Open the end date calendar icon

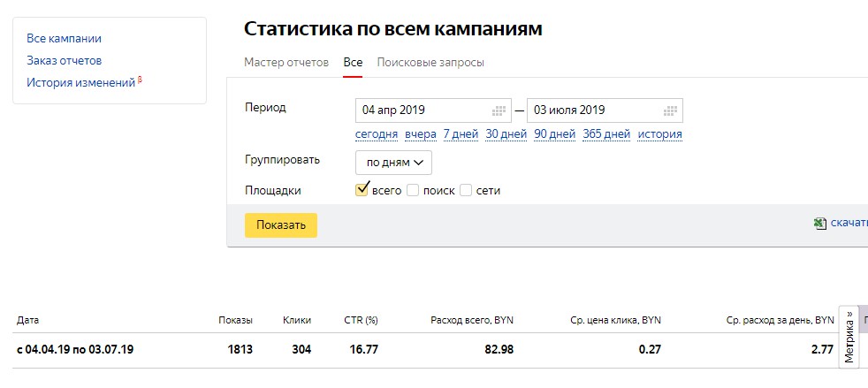[x=670, y=110]
